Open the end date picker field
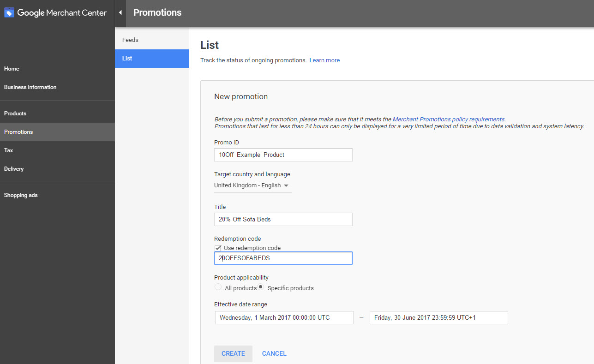 click(x=438, y=317)
